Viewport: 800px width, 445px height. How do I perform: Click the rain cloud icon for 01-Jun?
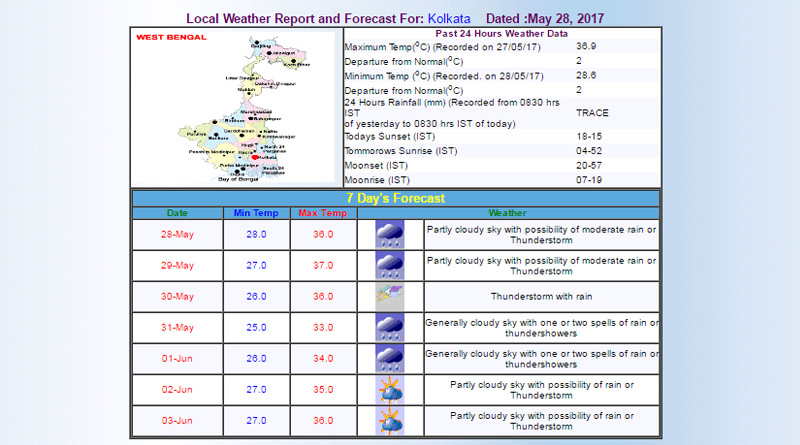[390, 359]
